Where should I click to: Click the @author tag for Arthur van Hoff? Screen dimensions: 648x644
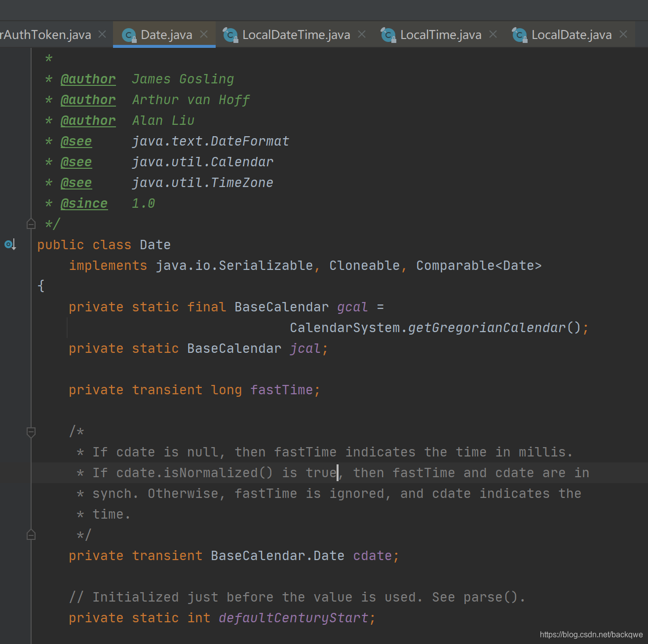[88, 100]
